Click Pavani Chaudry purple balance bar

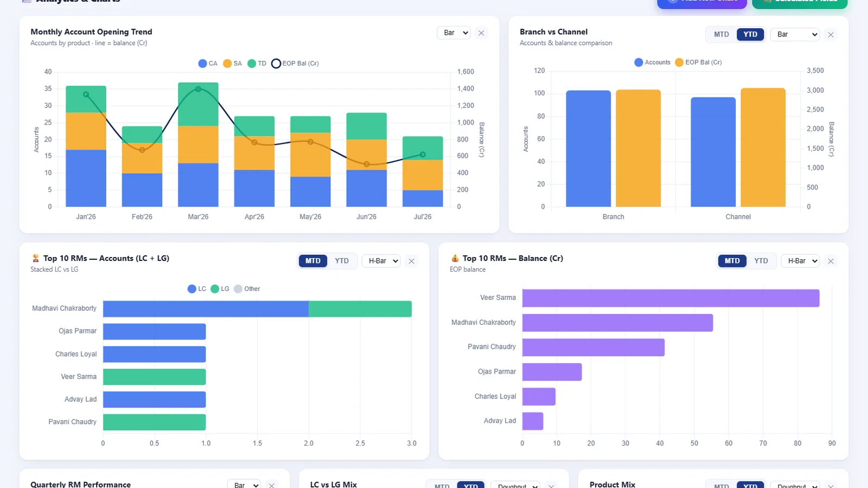[x=593, y=348]
